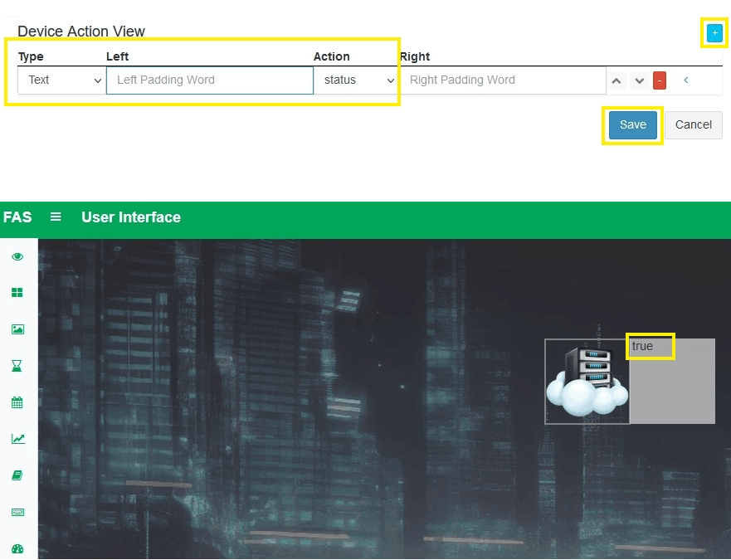Select the keyboard icon in sidebar
This screenshot has height=560, width=731.
point(17,512)
